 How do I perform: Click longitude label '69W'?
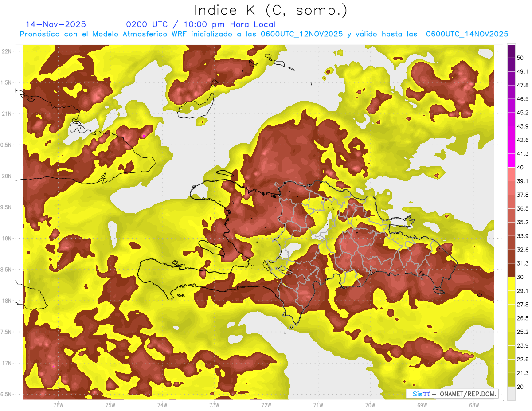pyautogui.click(x=422, y=406)
